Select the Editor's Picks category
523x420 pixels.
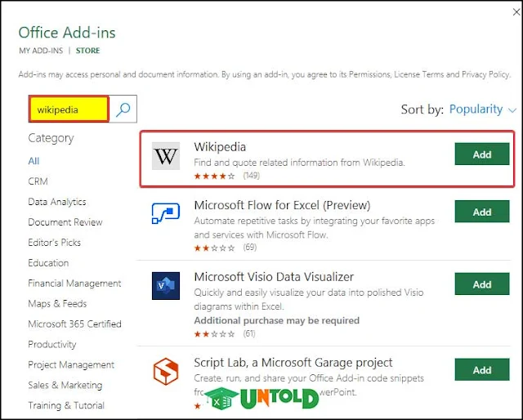point(55,243)
